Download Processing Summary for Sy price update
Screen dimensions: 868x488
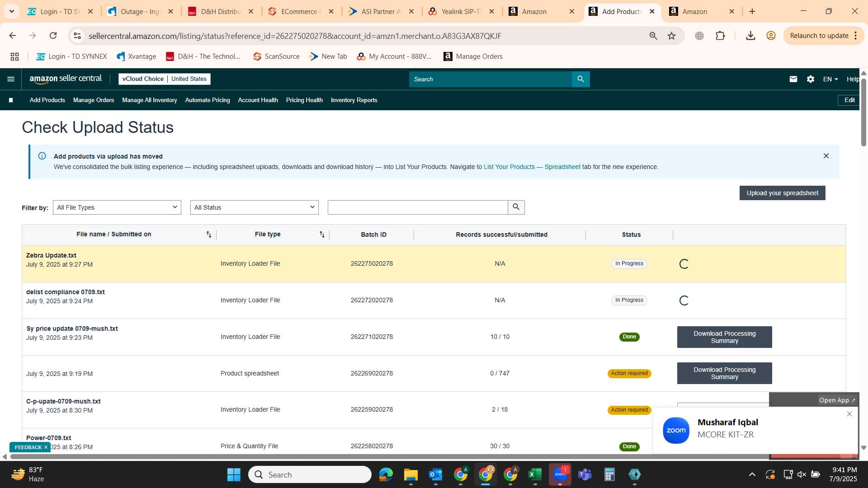(724, 337)
